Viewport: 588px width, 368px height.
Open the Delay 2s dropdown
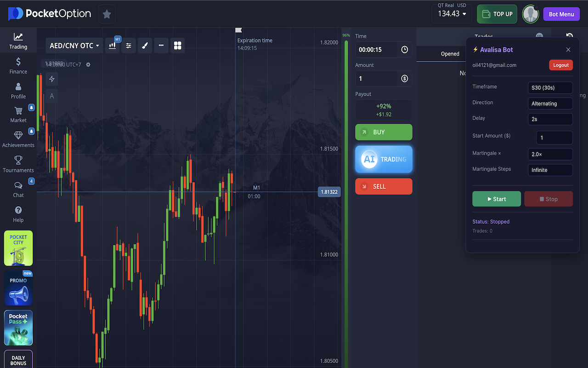click(x=550, y=119)
